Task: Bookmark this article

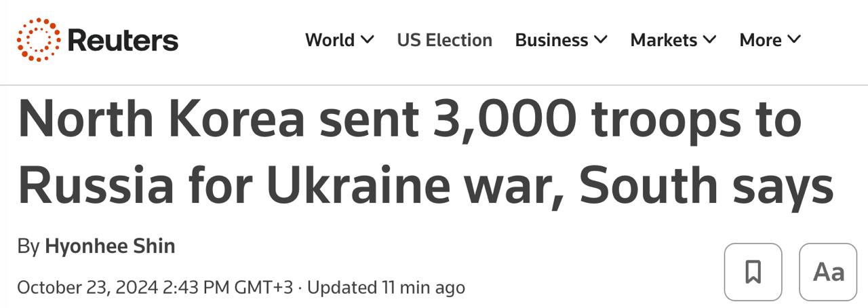Action: [753, 272]
